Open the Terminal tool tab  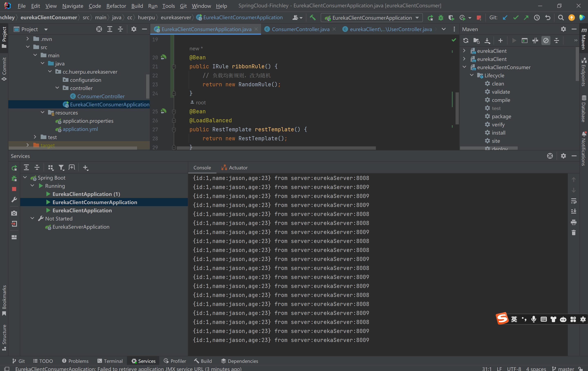pyautogui.click(x=110, y=361)
